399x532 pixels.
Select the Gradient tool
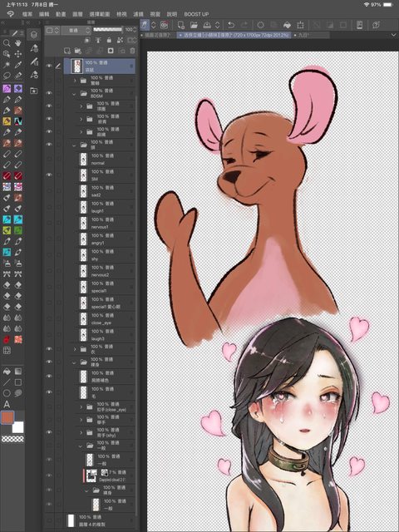18,372
